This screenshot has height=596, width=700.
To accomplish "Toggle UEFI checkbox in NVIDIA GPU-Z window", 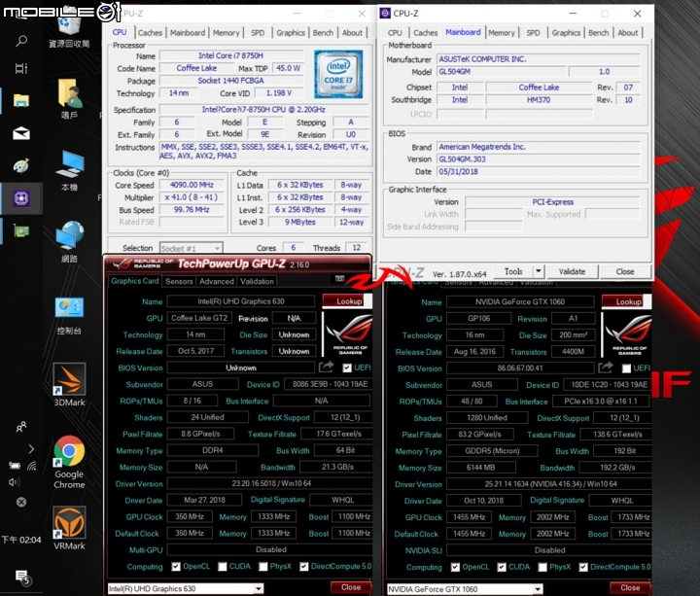I will [x=626, y=368].
